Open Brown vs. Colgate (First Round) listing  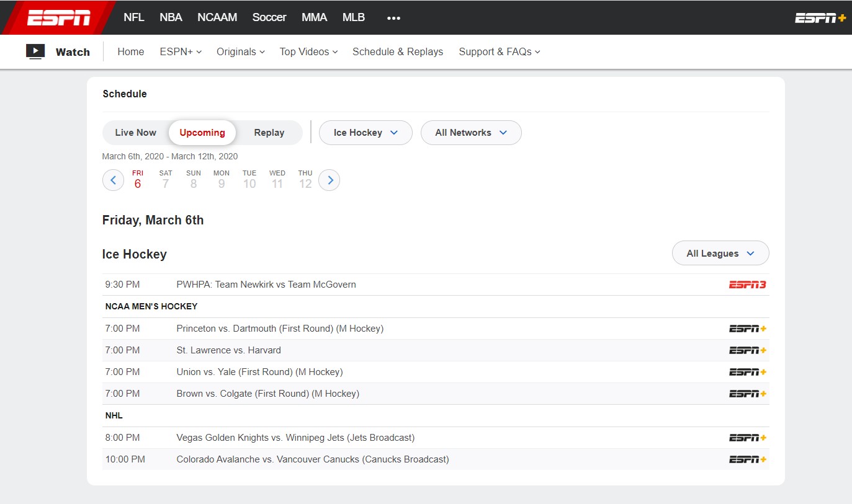(267, 394)
